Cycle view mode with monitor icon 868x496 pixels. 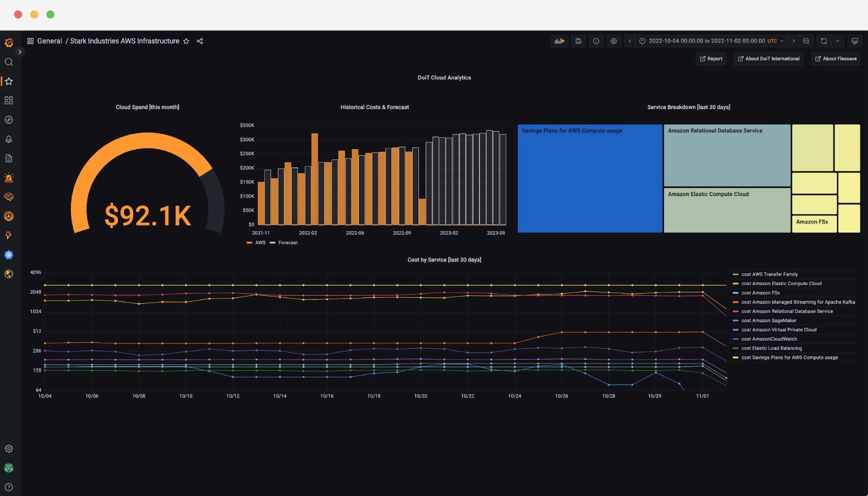(855, 41)
